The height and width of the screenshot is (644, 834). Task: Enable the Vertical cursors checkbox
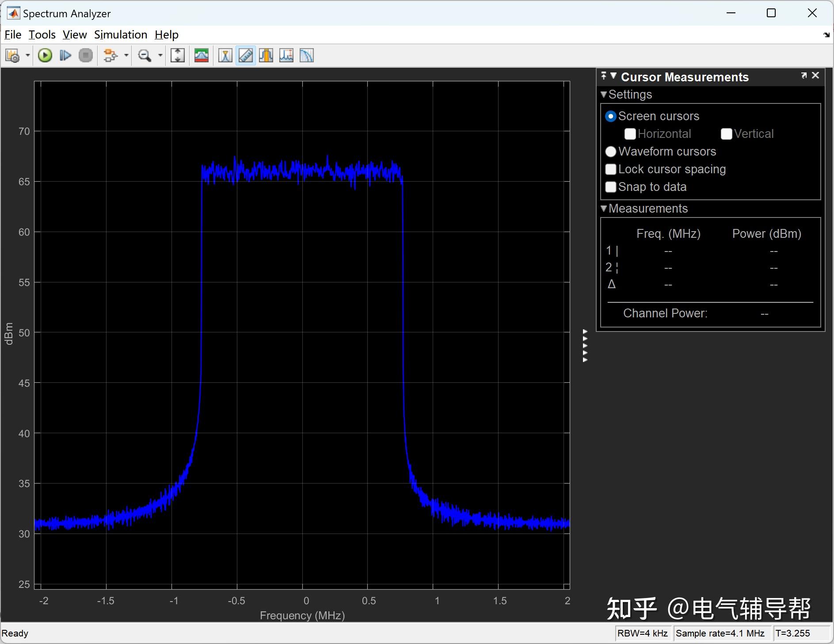[x=727, y=134]
